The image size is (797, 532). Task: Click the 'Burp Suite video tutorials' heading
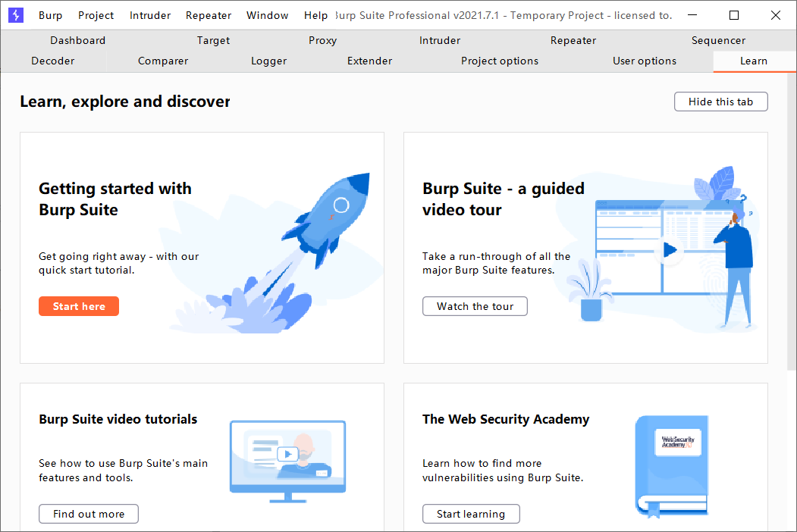[x=118, y=419]
